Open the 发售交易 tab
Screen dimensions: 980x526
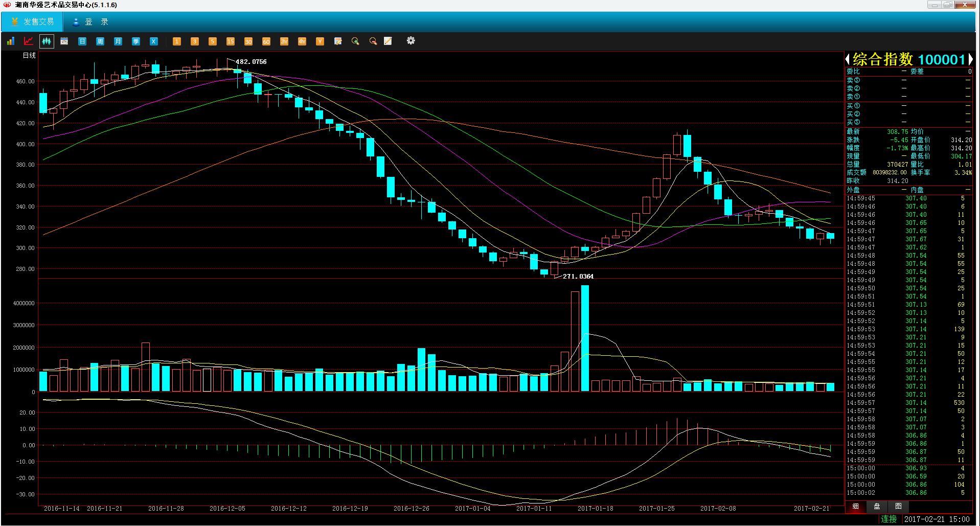point(32,22)
